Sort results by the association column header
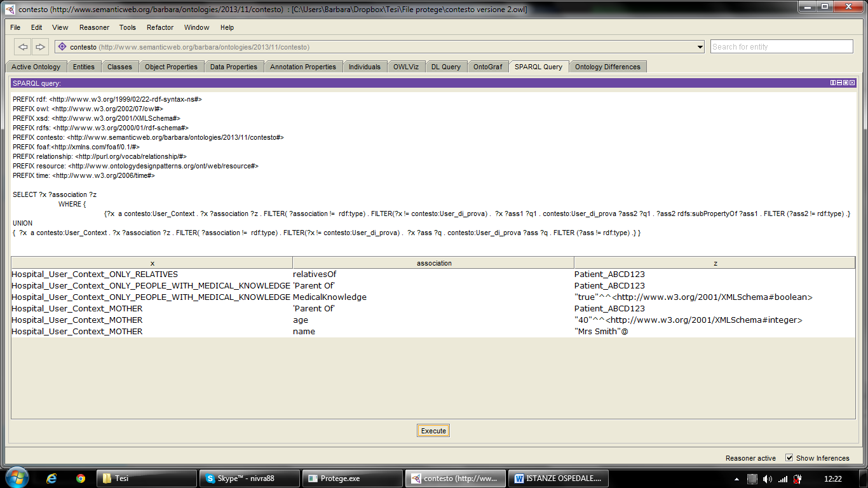This screenshot has width=868, height=488. [433, 262]
